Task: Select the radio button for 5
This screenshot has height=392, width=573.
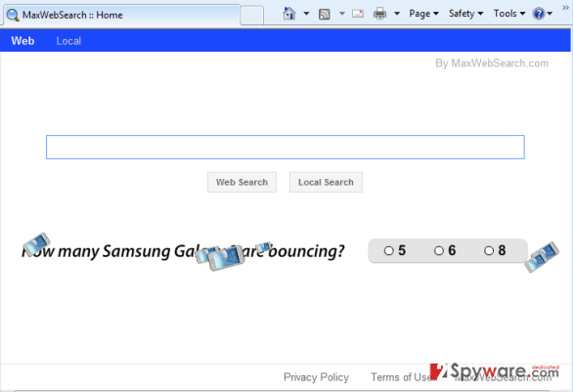Action: pyautogui.click(x=389, y=250)
